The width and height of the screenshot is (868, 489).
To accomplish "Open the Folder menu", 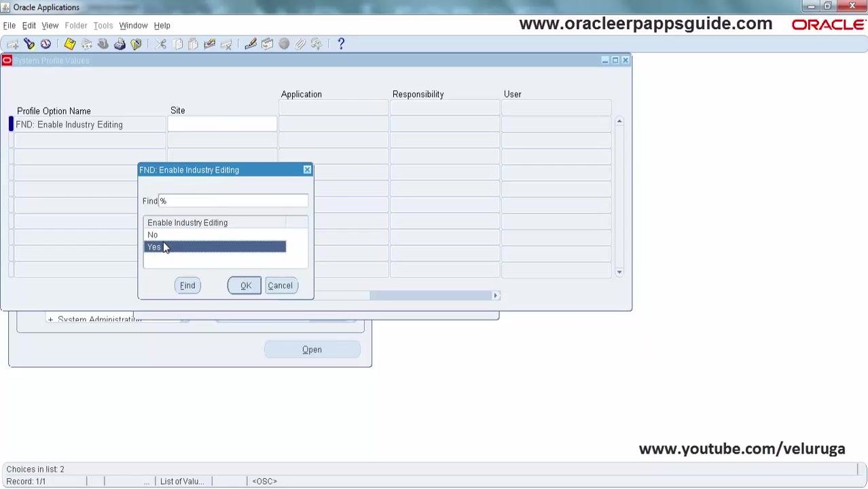I will coord(76,26).
